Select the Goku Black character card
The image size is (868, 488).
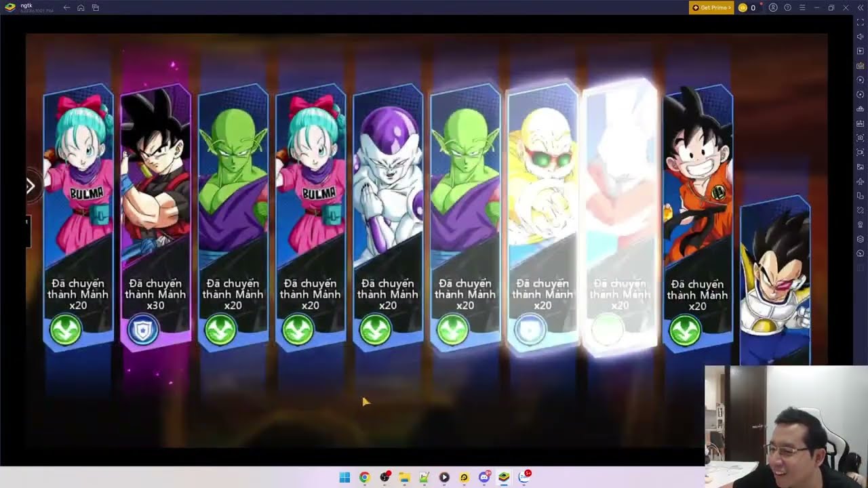(155, 217)
